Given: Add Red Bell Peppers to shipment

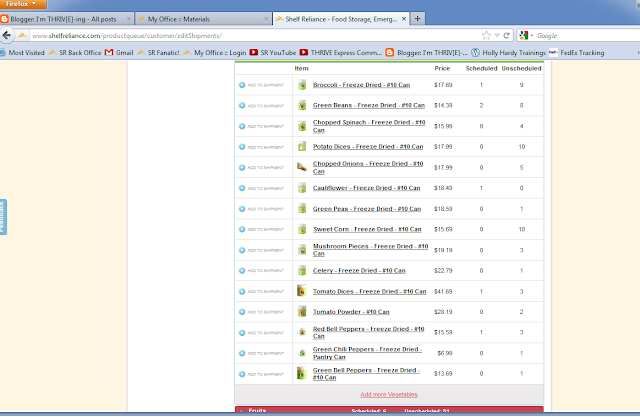Looking at the screenshot, I should [261, 333].
